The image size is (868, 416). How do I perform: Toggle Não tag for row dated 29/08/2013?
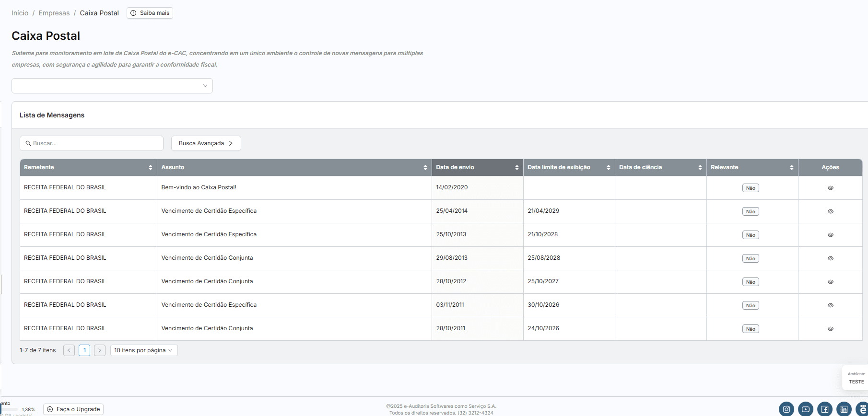click(751, 258)
